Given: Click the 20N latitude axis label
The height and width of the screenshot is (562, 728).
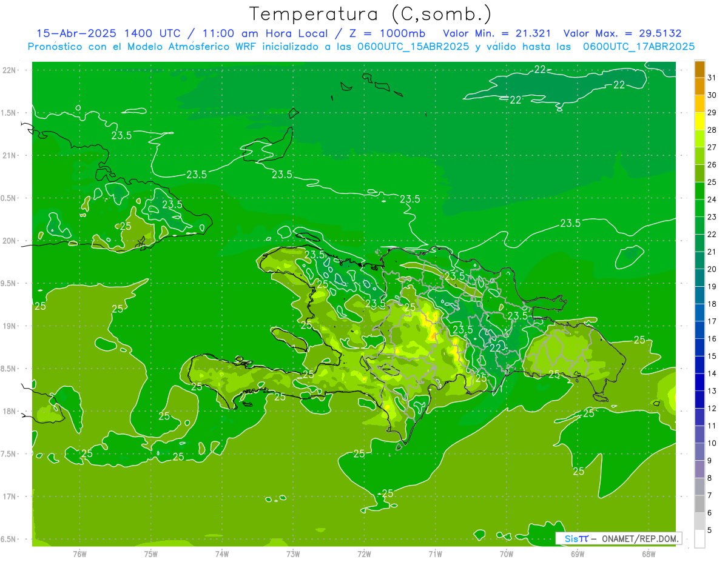Looking at the screenshot, I should [x=9, y=241].
